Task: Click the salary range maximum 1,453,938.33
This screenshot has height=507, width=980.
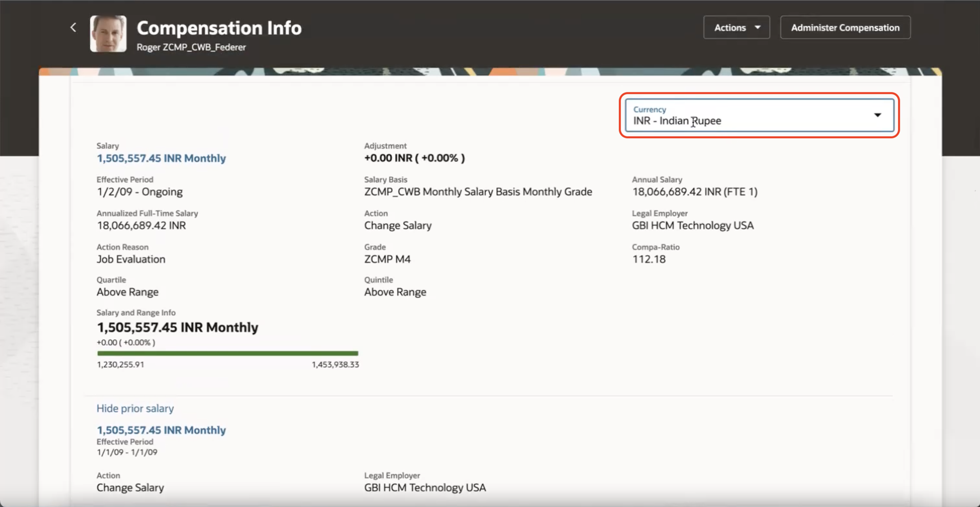Action: click(x=335, y=365)
